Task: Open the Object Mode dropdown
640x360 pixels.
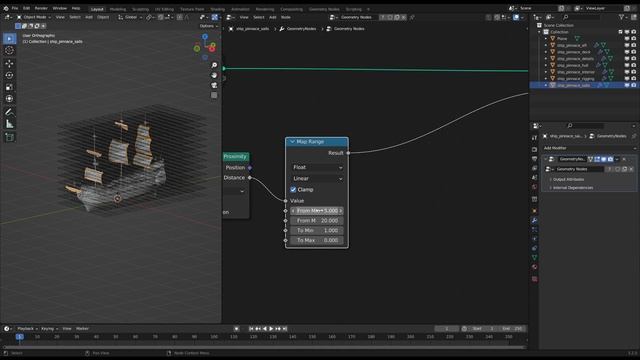Action: (34, 17)
